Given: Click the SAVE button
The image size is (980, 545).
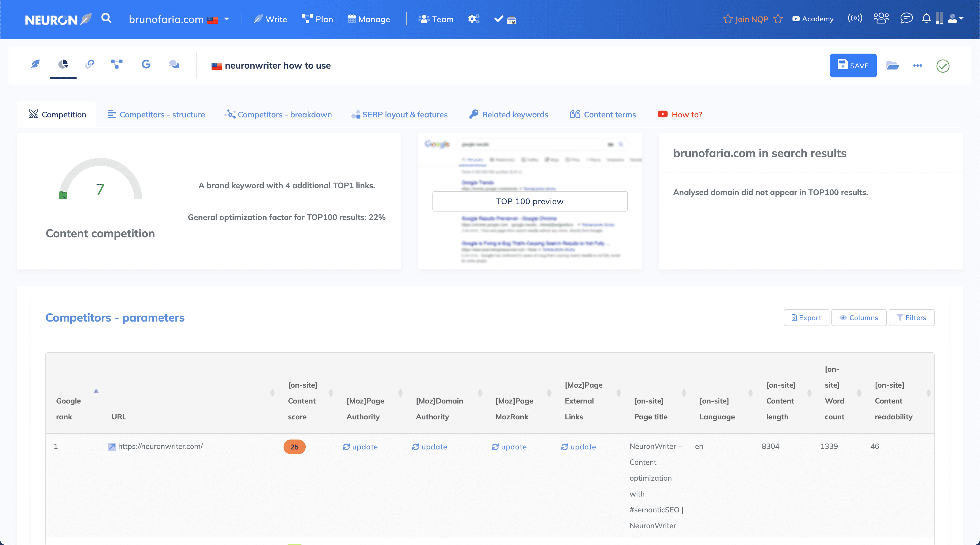Looking at the screenshot, I should 853,66.
